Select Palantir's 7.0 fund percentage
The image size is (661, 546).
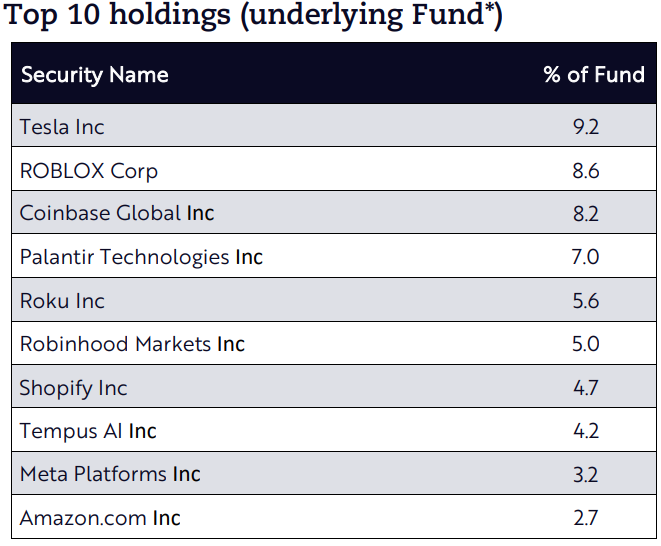(586, 257)
